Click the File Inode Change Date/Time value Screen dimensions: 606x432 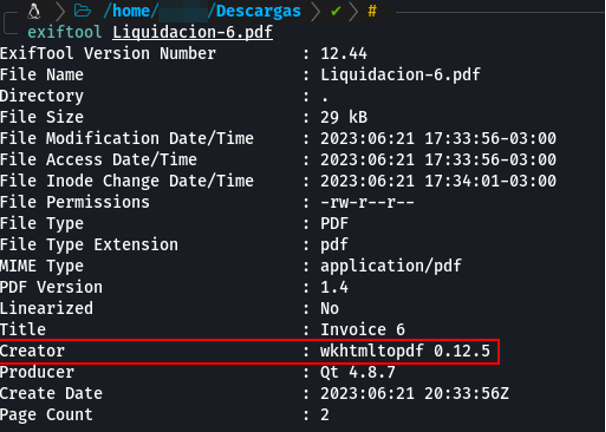pyautogui.click(x=438, y=181)
